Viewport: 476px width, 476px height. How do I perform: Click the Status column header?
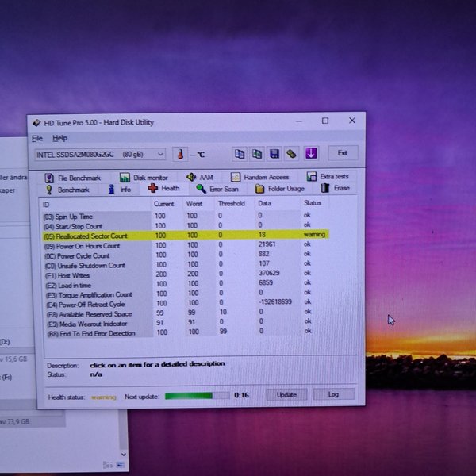[313, 203]
